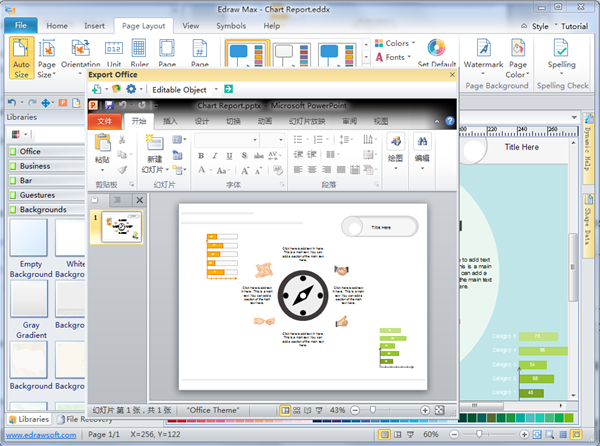The height and width of the screenshot is (446, 600).
Task: Toggle Underline in PowerPoint font group
Action: click(227, 156)
